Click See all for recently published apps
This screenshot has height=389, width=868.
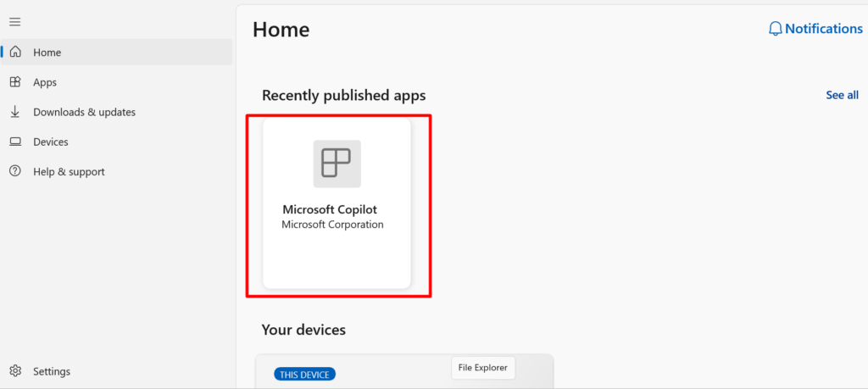click(842, 95)
